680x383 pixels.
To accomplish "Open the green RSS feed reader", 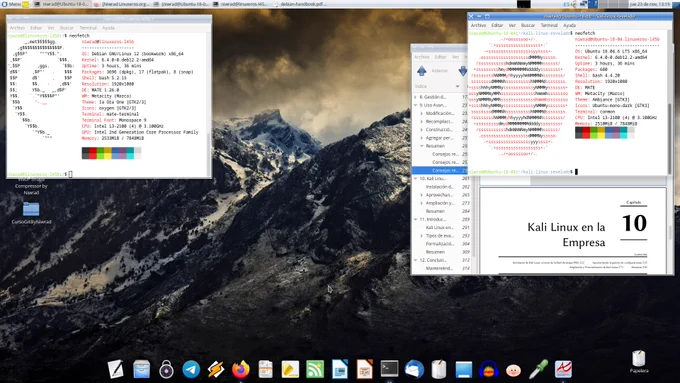I will [x=315, y=370].
